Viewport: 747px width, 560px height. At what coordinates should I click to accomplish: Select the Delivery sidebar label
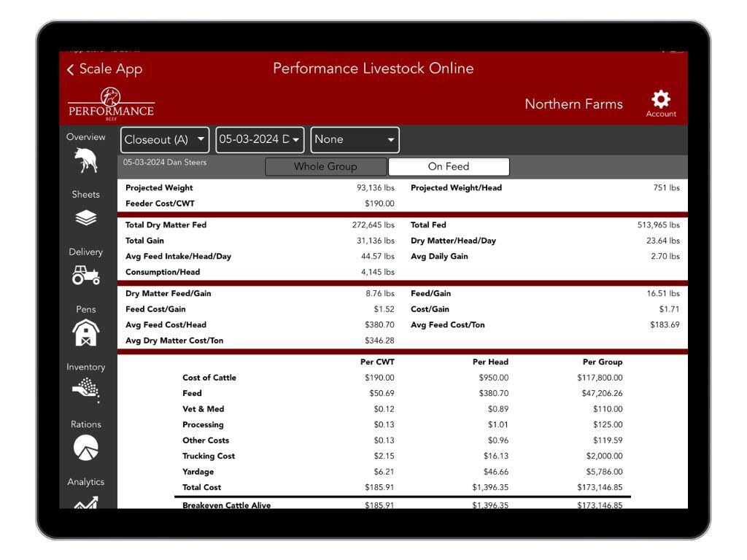86,252
